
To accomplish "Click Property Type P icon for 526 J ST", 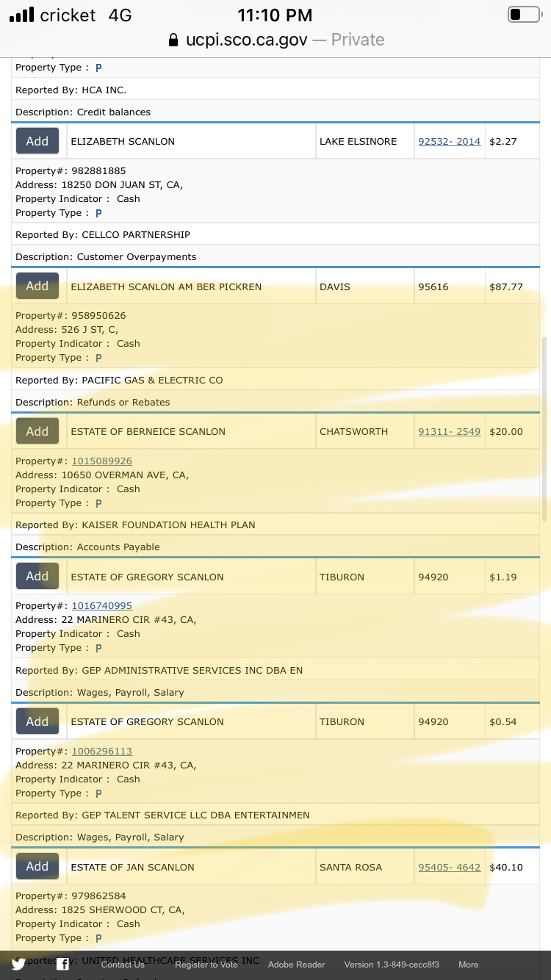I will click(98, 358).
